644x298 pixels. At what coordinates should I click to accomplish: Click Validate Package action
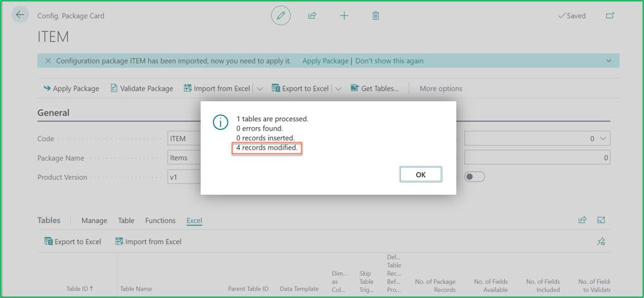click(142, 88)
